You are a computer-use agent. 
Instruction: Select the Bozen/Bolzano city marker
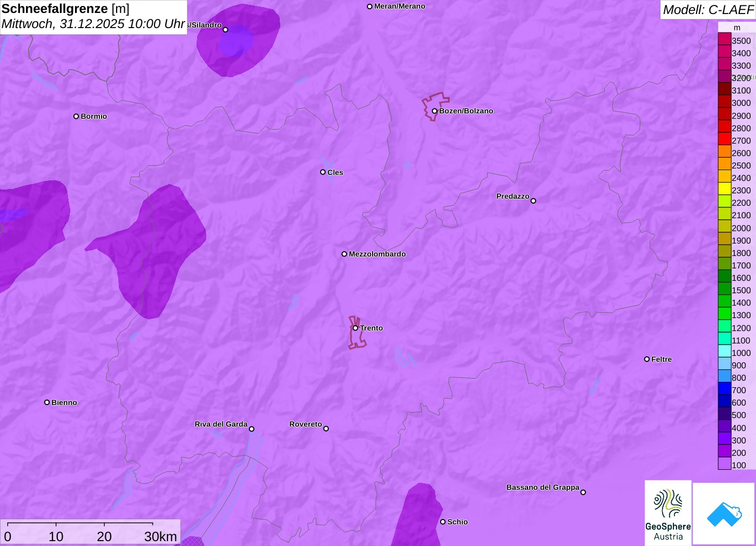435,111
